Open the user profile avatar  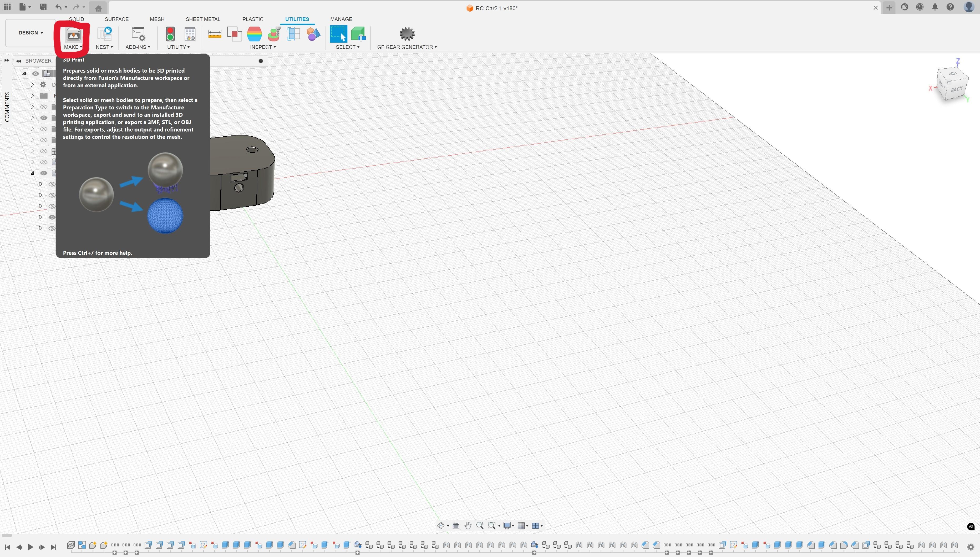pyautogui.click(x=969, y=7)
